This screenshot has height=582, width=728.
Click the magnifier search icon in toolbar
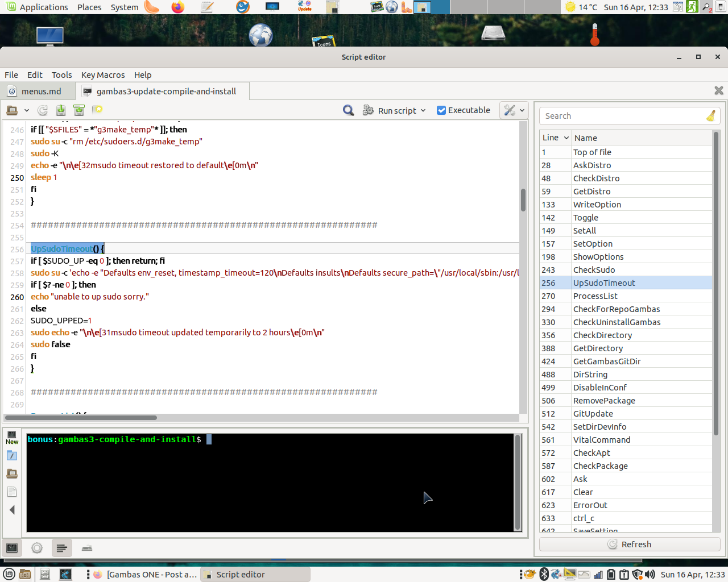[x=349, y=110]
